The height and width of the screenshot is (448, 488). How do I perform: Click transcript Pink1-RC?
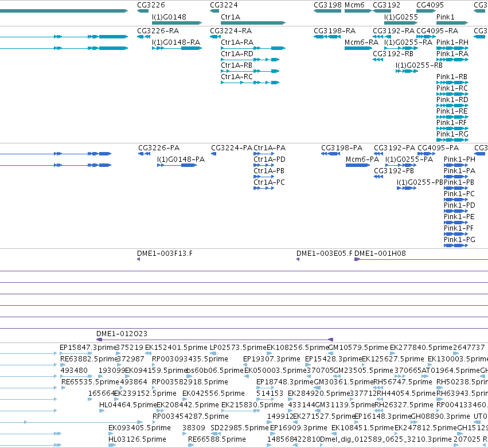coord(452,88)
